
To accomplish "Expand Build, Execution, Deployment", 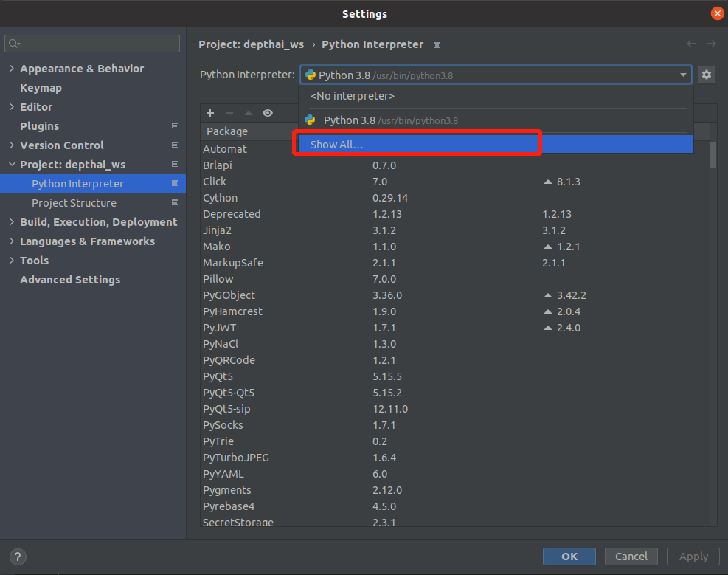I will point(12,221).
